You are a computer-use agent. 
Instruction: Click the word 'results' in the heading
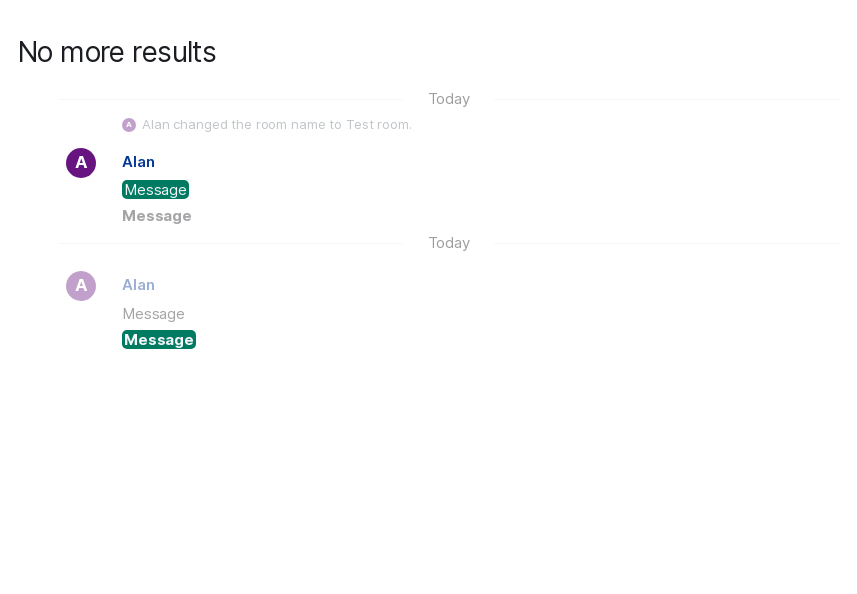point(174,52)
